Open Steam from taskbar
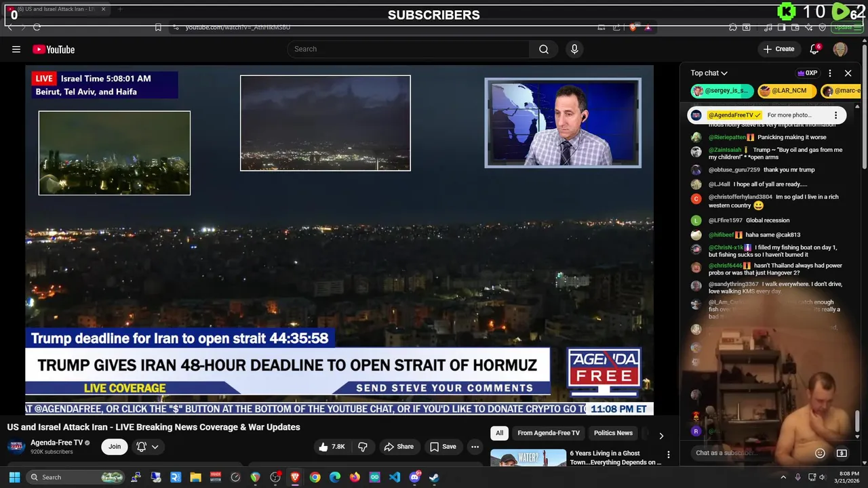 click(x=434, y=477)
